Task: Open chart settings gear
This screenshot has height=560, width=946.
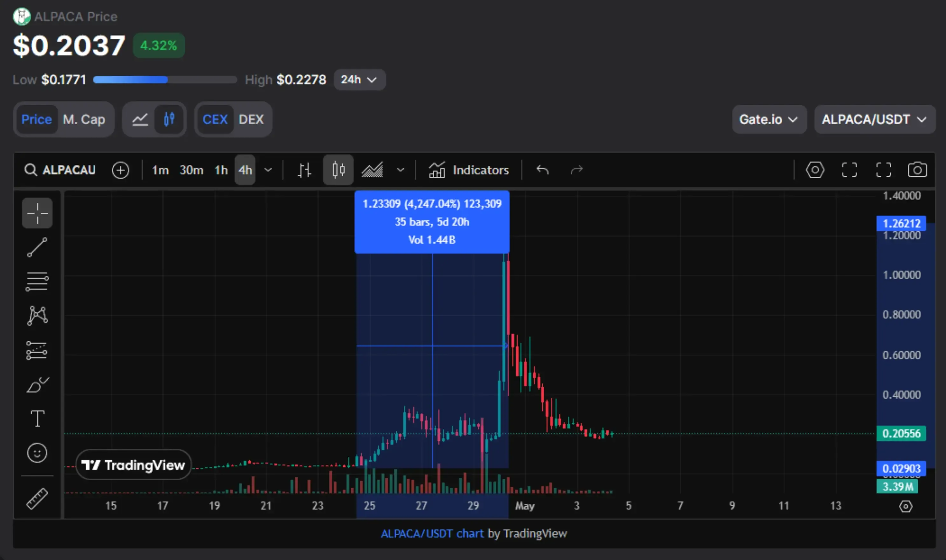Action: coord(815,170)
